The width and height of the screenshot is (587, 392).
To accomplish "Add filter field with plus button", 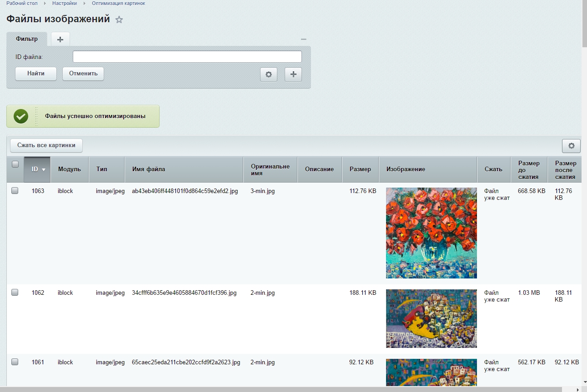I will tap(293, 74).
